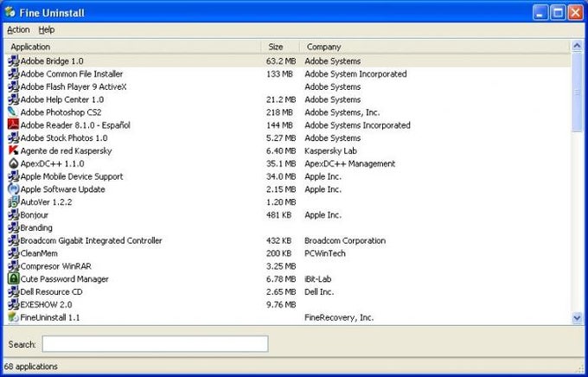The height and width of the screenshot is (377, 588).
Task: Click the iBit-Lab company cell
Action: point(317,278)
